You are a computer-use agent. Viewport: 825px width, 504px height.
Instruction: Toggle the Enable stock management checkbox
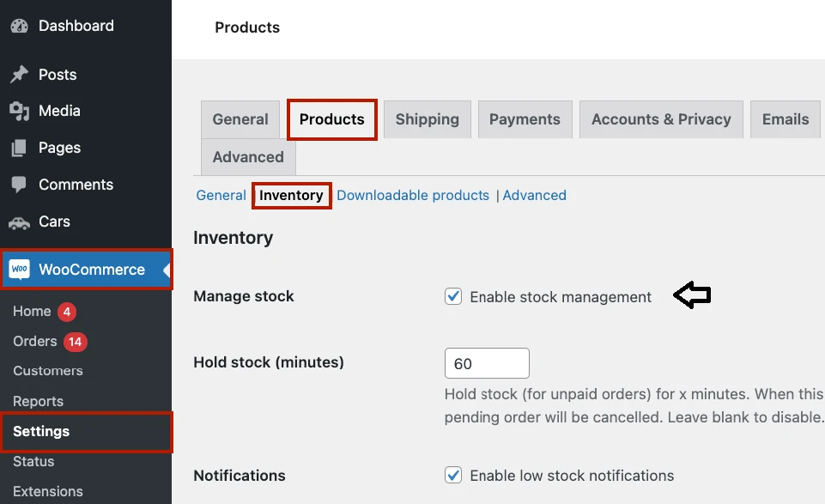[x=453, y=296]
